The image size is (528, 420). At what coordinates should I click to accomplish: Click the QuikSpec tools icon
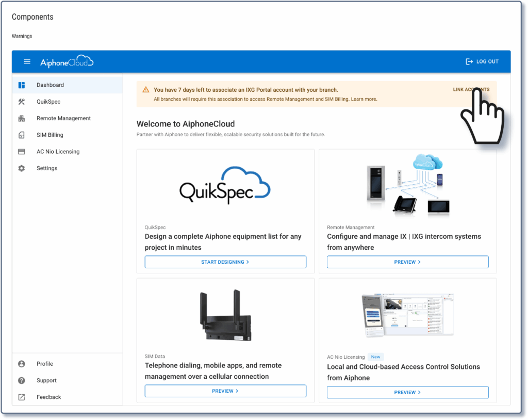tap(22, 102)
